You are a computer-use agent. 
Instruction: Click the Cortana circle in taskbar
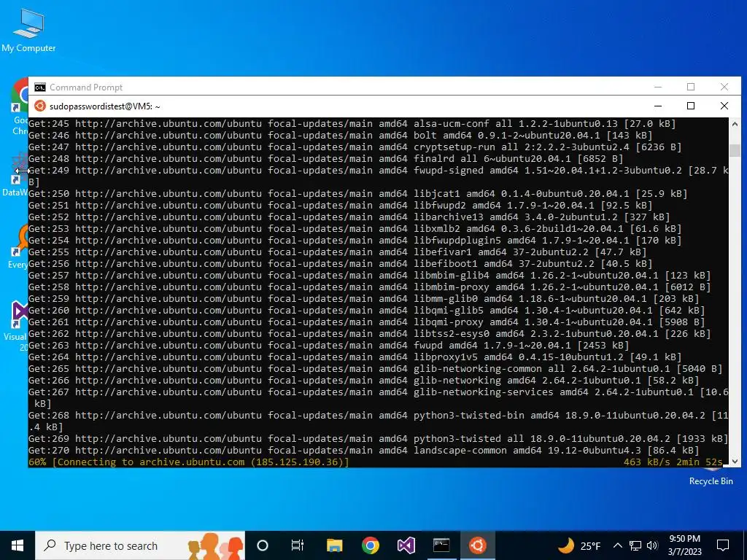[263, 545]
